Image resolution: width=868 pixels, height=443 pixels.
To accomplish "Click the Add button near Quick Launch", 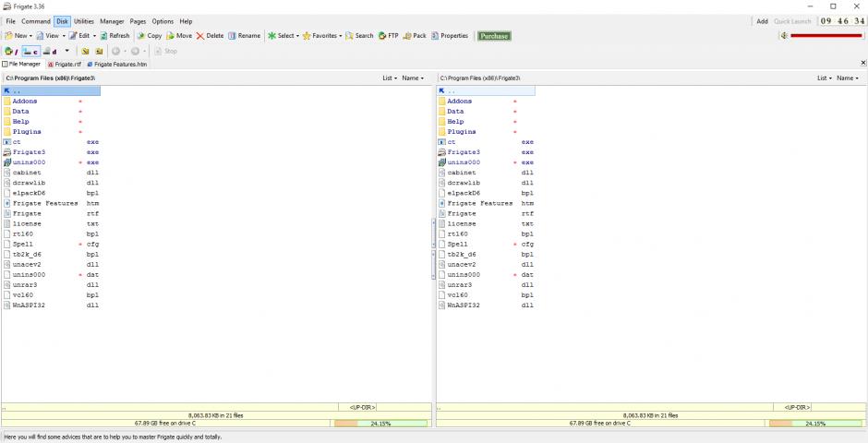I will pyautogui.click(x=762, y=21).
